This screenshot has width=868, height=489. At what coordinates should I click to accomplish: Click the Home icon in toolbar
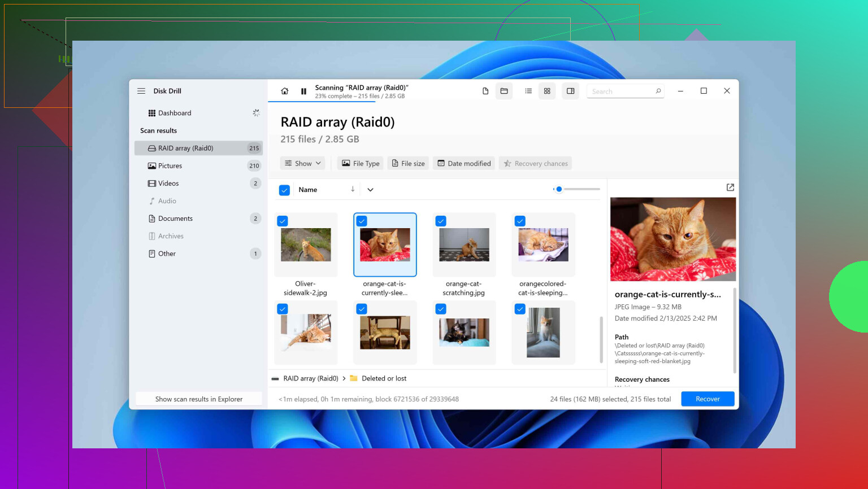pyautogui.click(x=285, y=91)
